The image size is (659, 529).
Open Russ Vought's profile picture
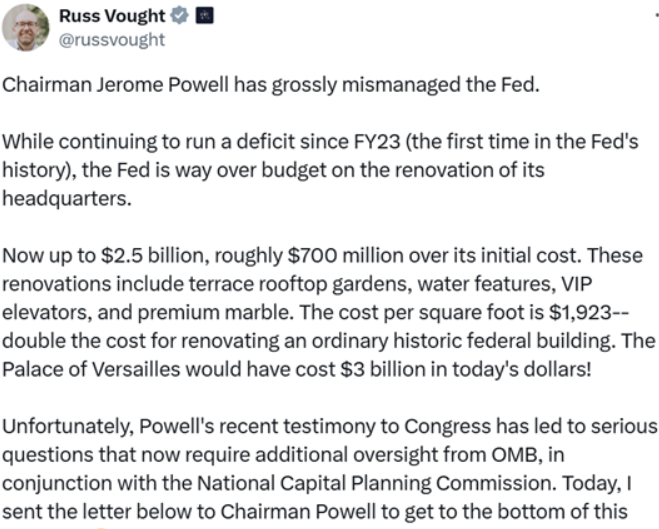(25, 28)
